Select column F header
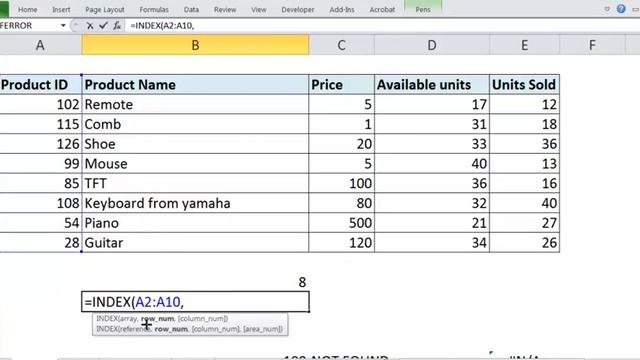640x360 pixels. point(592,45)
